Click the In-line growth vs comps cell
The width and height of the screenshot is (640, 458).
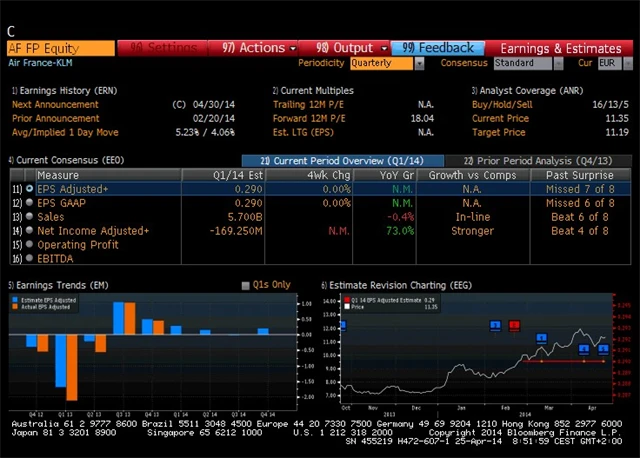473,217
